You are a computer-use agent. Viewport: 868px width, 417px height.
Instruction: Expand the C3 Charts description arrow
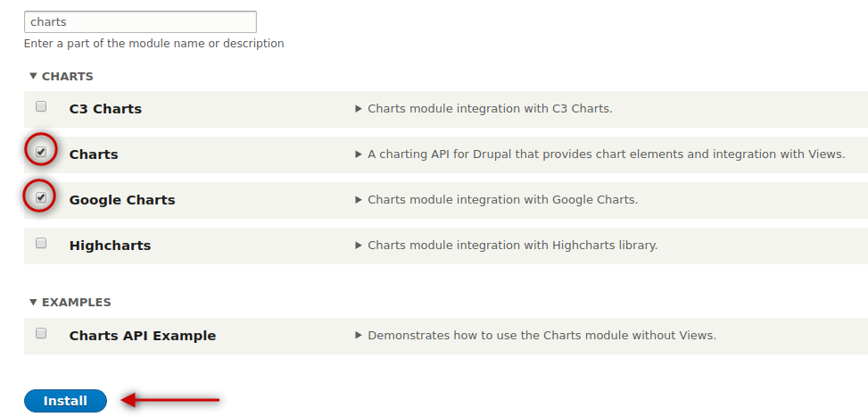tap(358, 109)
